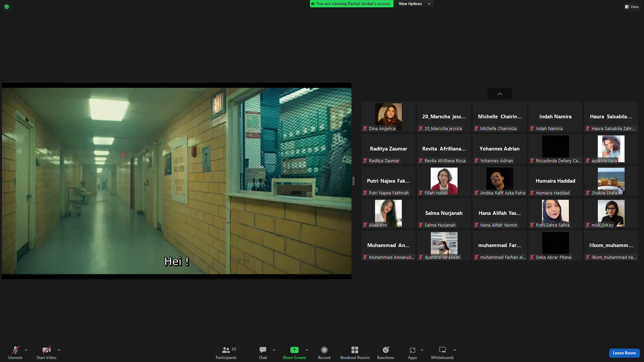The image size is (644, 362).
Task: Open the View Options dropdown
Action: (x=414, y=4)
